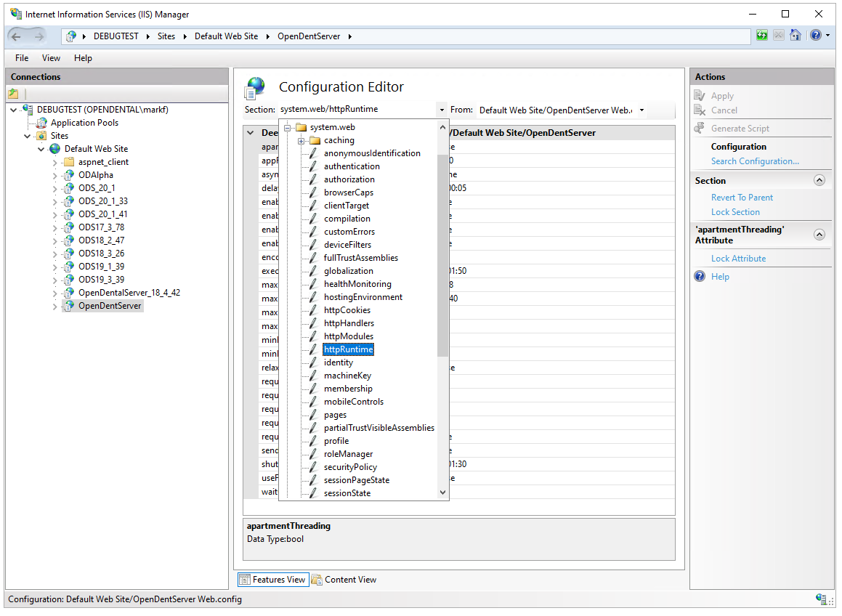Select the ODAlpha application globe icon
This screenshot has width=842, height=616.
tap(69, 175)
